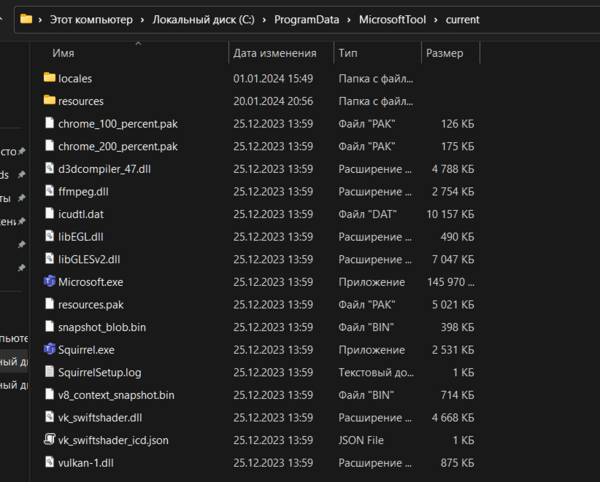This screenshot has height=482, width=600.
Task: Click the Squirrel.exe application icon
Action: [49, 350]
